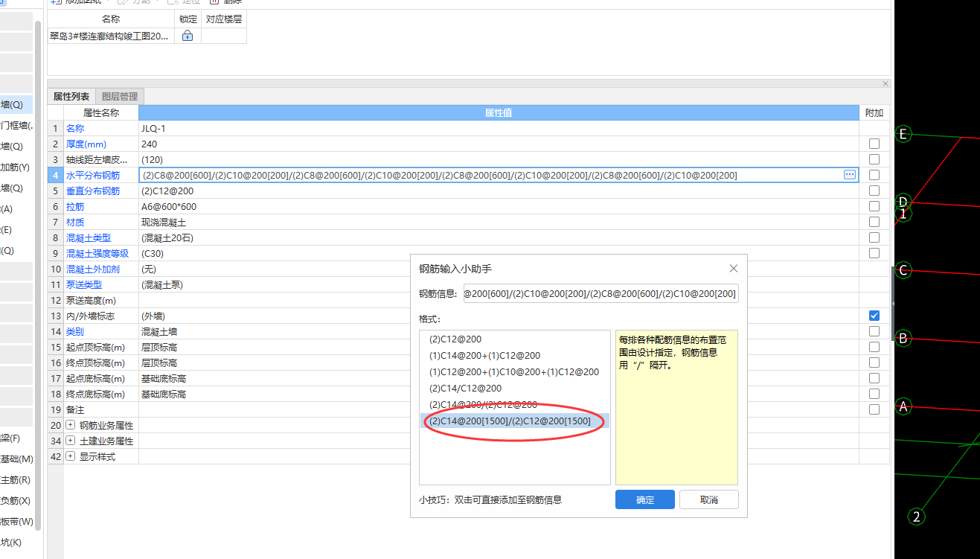
Task: Tick the 附加 checkbox for 混凝土类型
Action: point(874,237)
